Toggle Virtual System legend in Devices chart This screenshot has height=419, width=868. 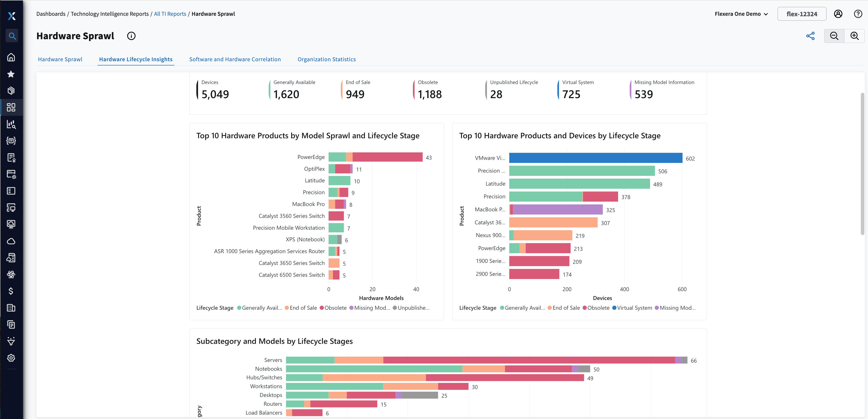[632, 308]
